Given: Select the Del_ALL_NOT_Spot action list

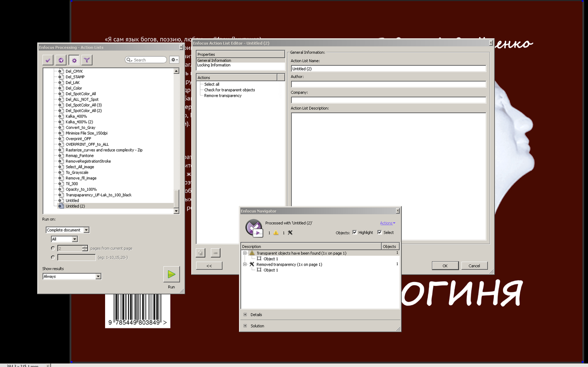Looking at the screenshot, I should click(82, 99).
